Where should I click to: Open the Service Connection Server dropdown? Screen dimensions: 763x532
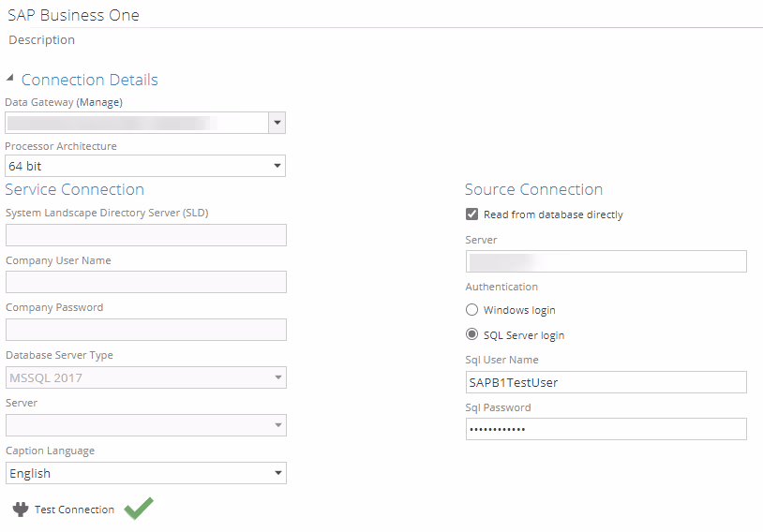(x=277, y=425)
